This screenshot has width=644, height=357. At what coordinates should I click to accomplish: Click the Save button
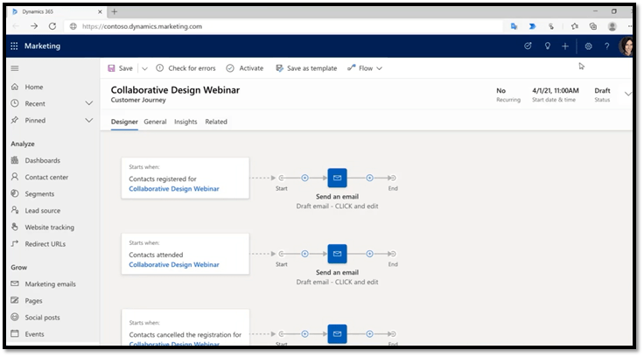coord(120,68)
